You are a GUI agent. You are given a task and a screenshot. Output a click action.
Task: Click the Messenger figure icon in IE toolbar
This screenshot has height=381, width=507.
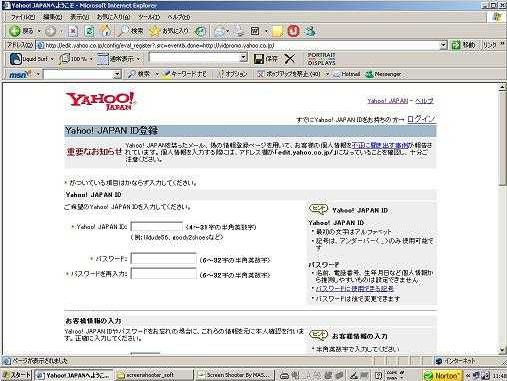[x=310, y=31]
